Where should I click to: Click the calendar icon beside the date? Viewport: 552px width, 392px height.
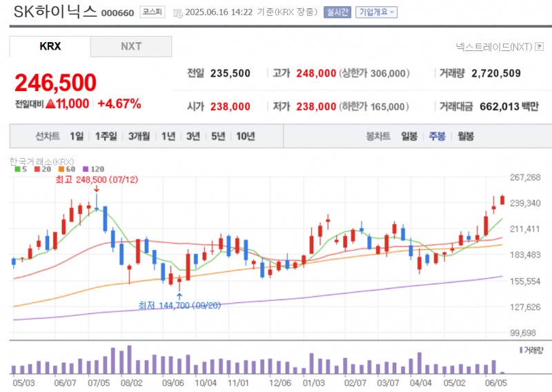[178, 12]
